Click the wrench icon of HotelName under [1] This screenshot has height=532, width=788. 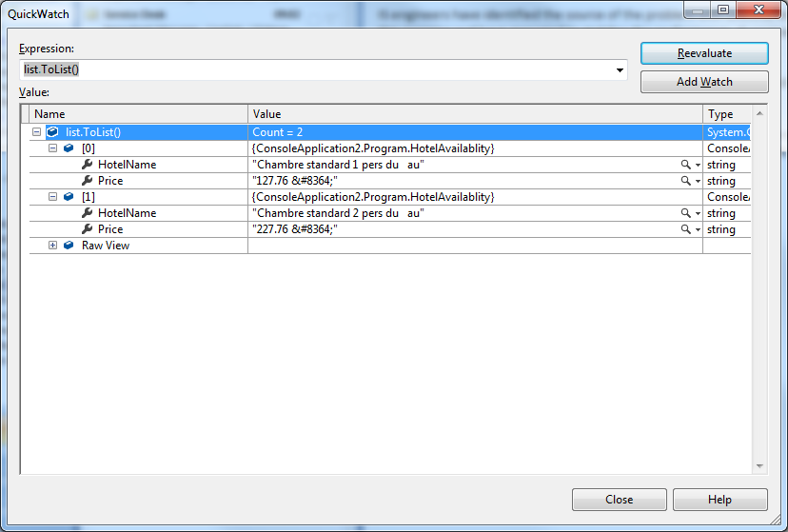tap(87, 212)
